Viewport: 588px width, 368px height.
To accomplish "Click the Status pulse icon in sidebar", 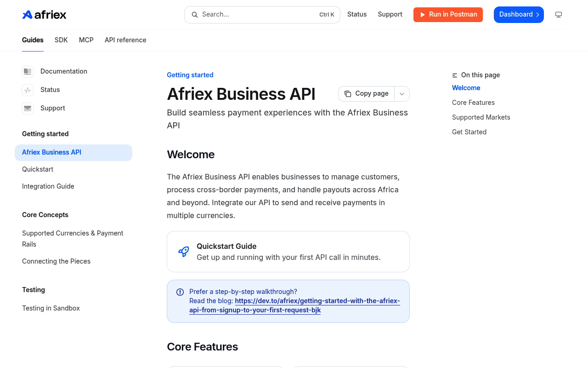I will [28, 90].
